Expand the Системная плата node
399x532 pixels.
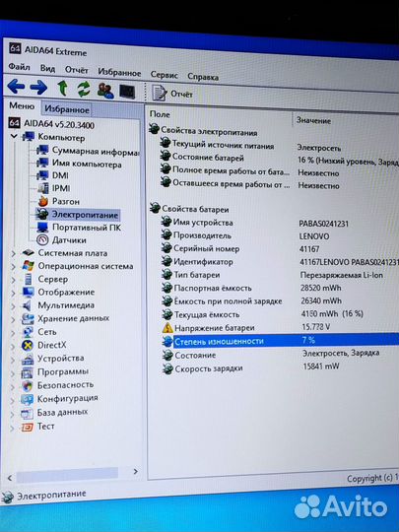tap(13, 253)
